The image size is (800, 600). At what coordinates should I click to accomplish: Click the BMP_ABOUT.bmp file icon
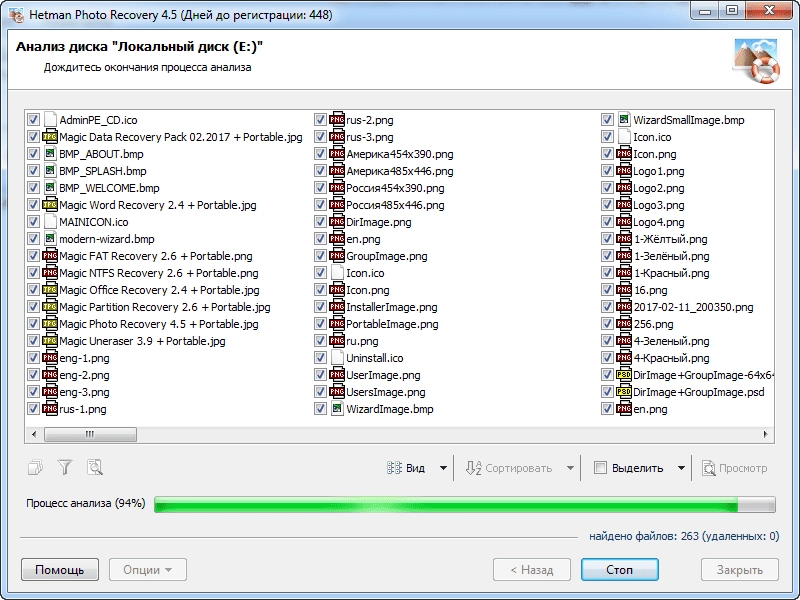50,154
